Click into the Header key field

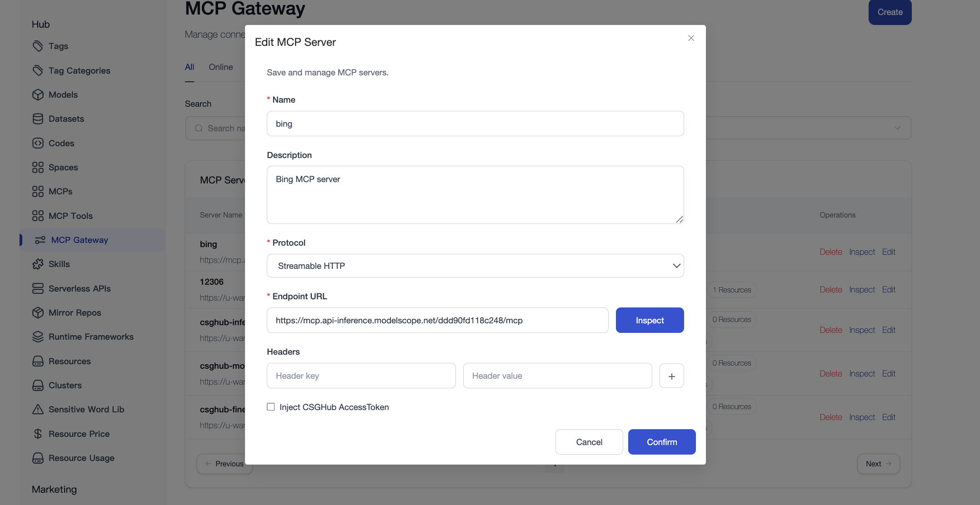[361, 376]
